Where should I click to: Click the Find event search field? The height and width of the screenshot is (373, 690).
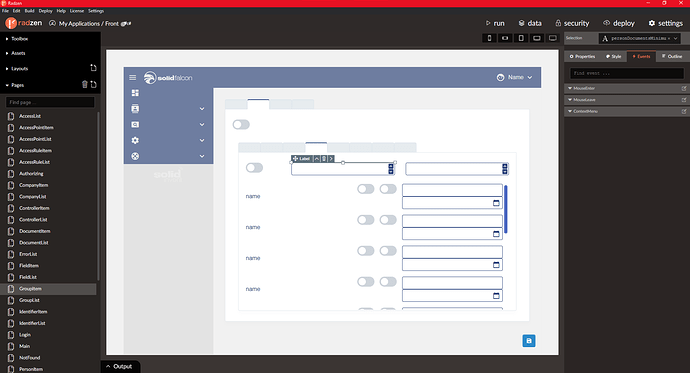coord(627,73)
